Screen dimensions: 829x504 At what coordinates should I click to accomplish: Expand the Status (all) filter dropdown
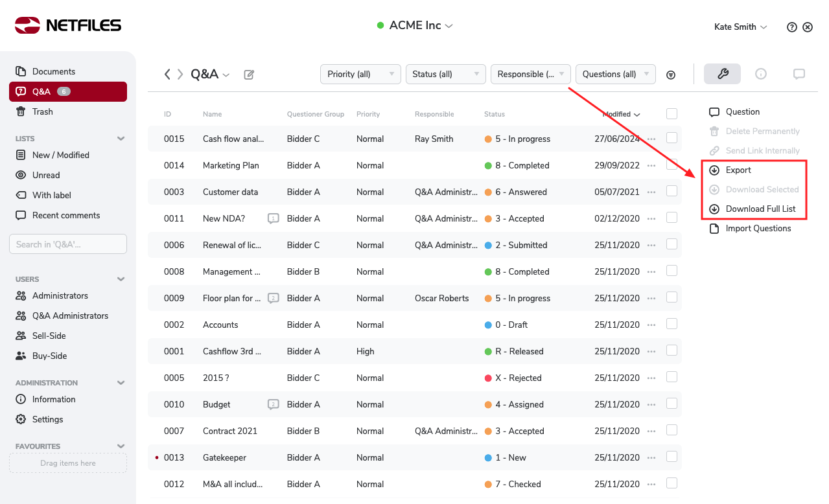(445, 74)
